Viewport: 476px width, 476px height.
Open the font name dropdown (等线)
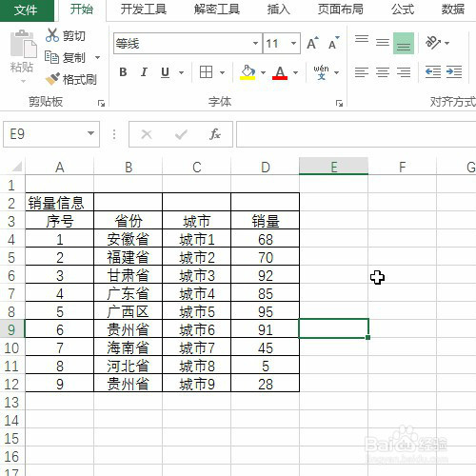tap(255, 43)
